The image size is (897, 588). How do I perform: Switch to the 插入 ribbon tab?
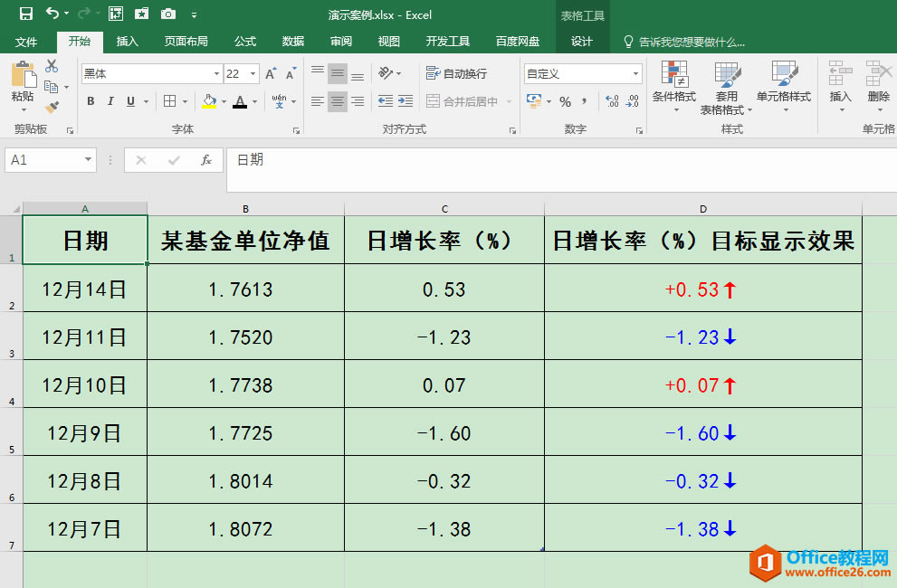[127, 42]
